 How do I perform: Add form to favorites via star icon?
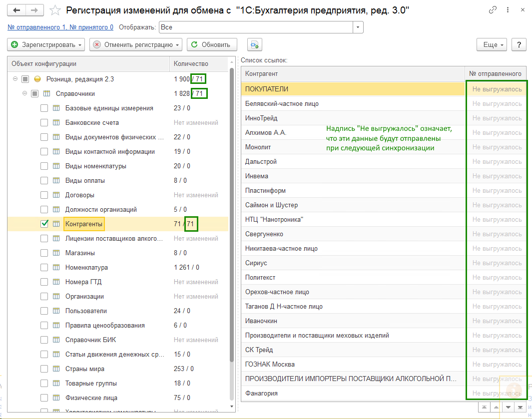click(55, 10)
